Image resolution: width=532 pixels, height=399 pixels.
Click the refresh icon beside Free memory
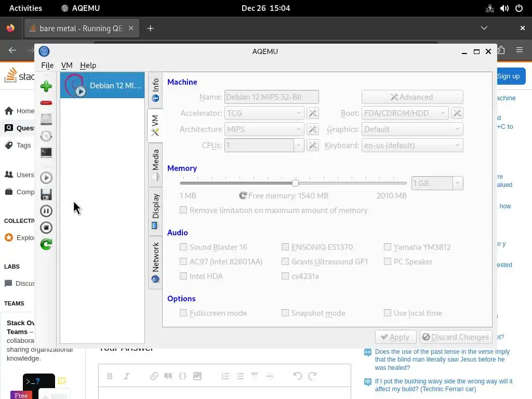tap(243, 196)
